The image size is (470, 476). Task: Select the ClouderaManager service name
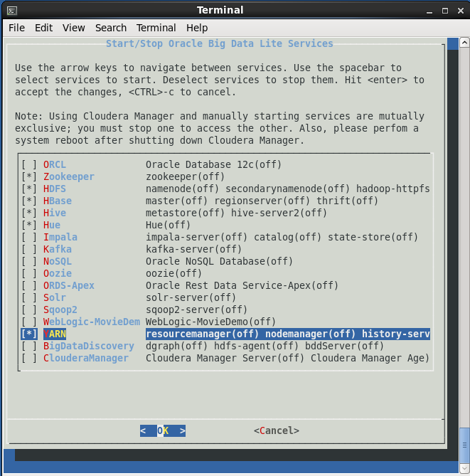pos(86,358)
